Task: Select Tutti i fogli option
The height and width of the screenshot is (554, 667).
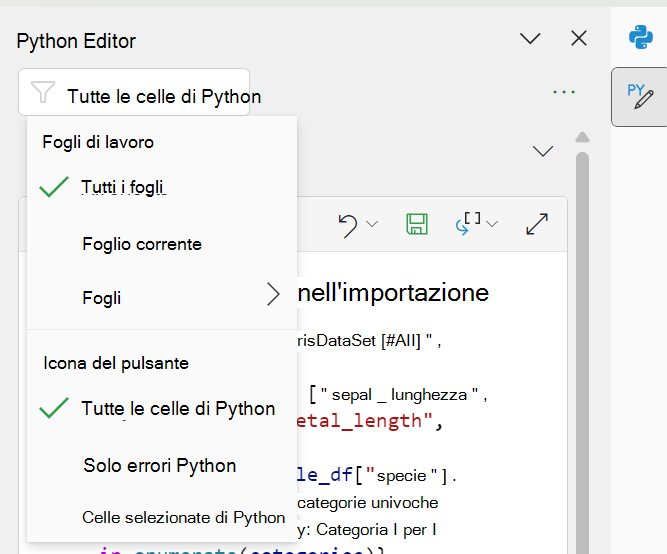Action: click(x=162, y=187)
